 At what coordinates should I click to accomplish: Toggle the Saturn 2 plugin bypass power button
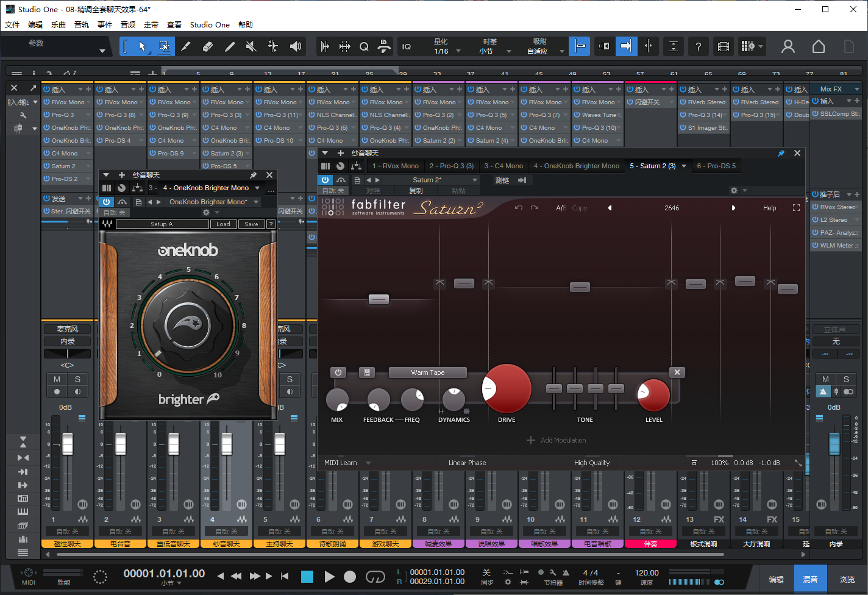325,180
